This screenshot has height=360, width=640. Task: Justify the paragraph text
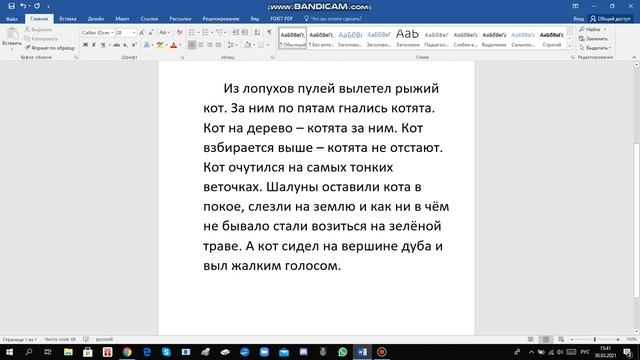pos(218,45)
